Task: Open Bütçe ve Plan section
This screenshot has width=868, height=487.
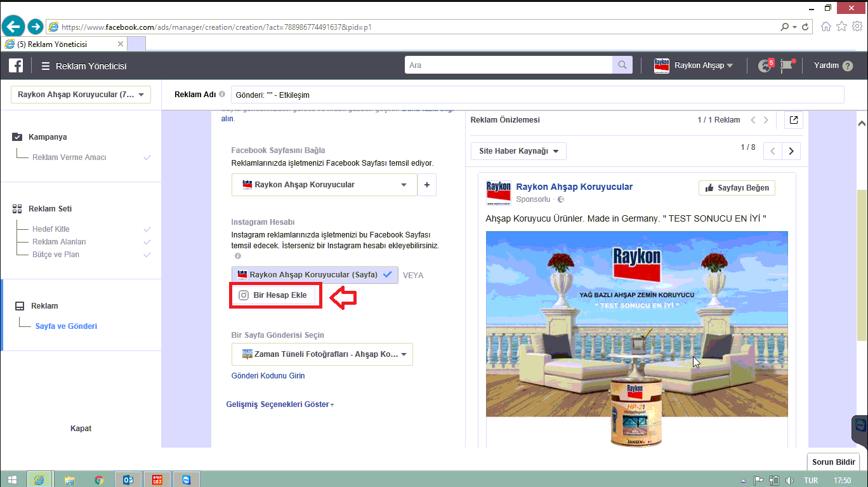Action: click(x=56, y=255)
